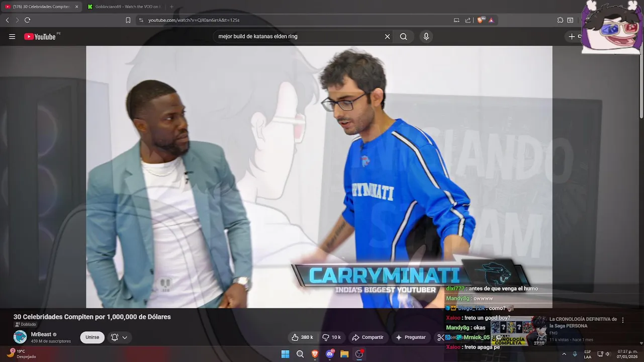This screenshot has width=644, height=362.
Task: Open the picture-in-picture media icon
Action: (456, 20)
